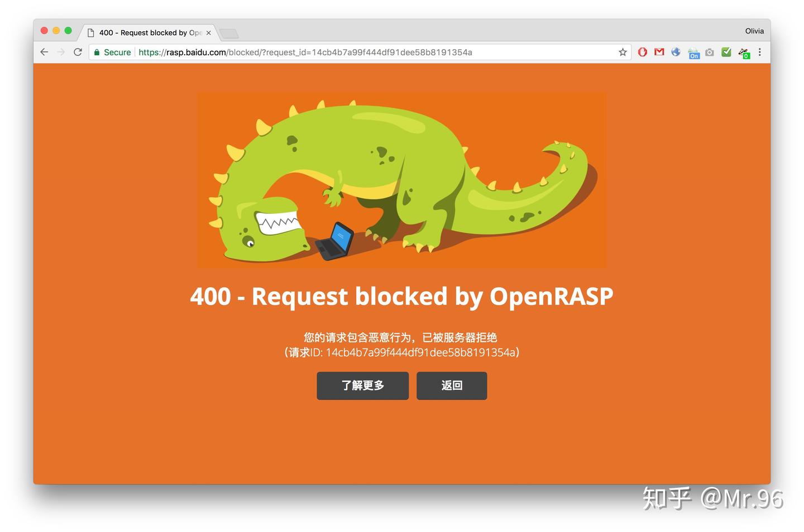This screenshot has height=532, width=804.
Task: Click the blue globe extension icon
Action: (676, 52)
